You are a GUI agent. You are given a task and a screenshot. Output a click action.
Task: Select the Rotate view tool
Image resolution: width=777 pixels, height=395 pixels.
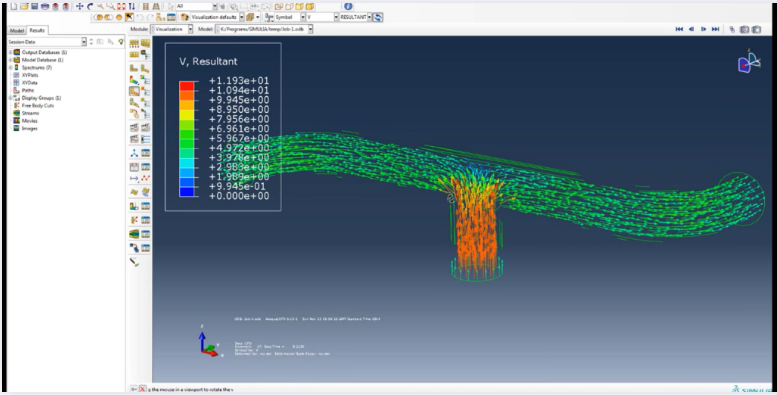pos(90,6)
